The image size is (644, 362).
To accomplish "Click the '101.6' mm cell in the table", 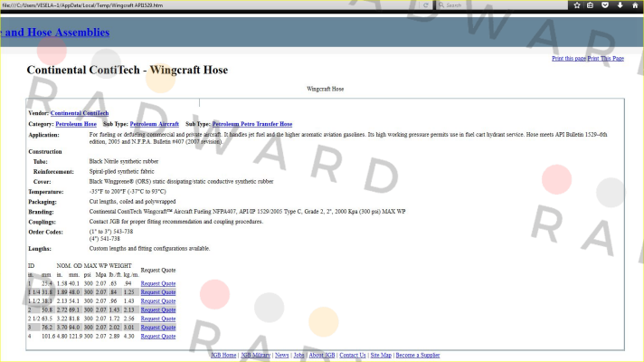I will (x=48, y=336).
